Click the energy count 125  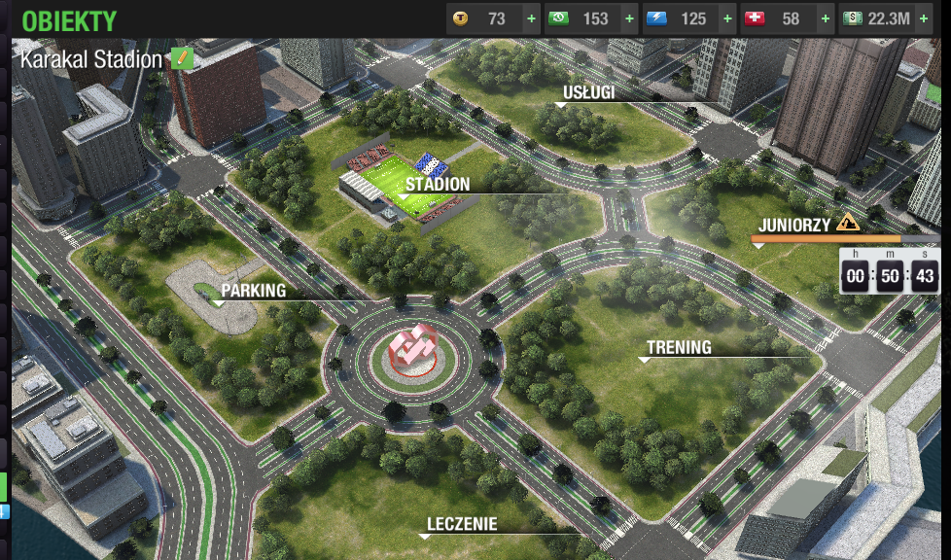(x=693, y=19)
